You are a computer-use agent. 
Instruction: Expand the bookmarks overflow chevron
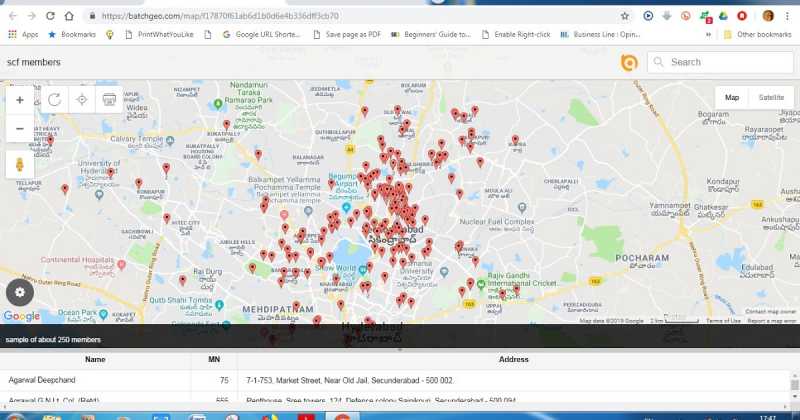pos(708,35)
